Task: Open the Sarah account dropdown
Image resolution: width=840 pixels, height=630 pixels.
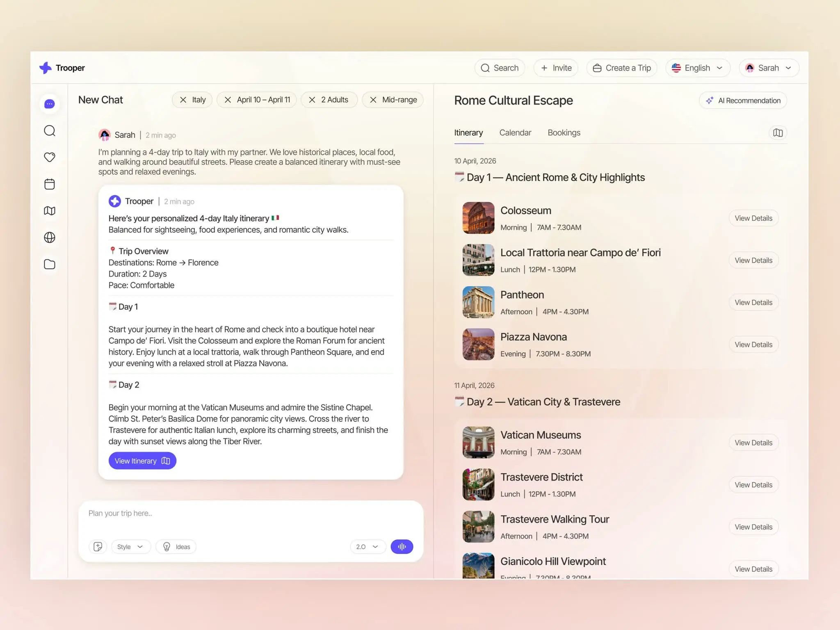Action: tap(769, 68)
